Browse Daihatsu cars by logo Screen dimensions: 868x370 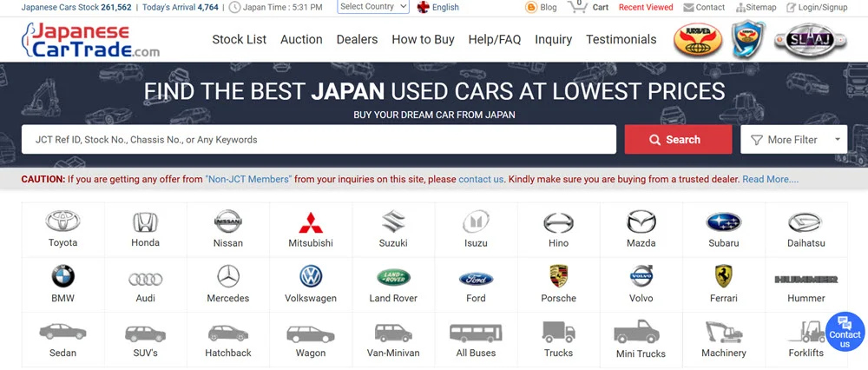point(806,222)
